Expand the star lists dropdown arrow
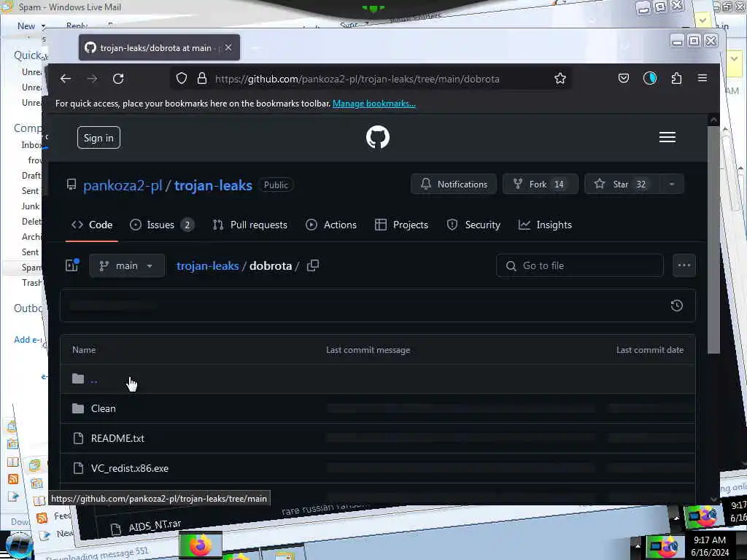The width and height of the screenshot is (747, 560). [672, 184]
